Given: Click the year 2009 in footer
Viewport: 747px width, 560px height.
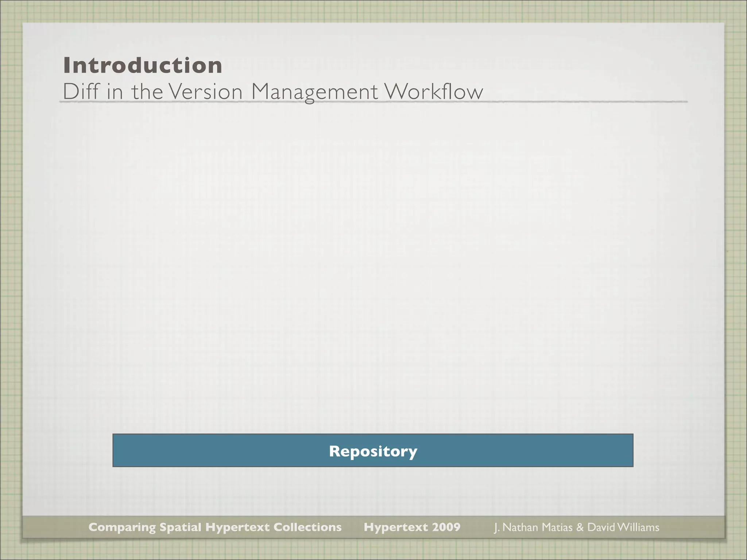Looking at the screenshot, I should pyautogui.click(x=446, y=527).
